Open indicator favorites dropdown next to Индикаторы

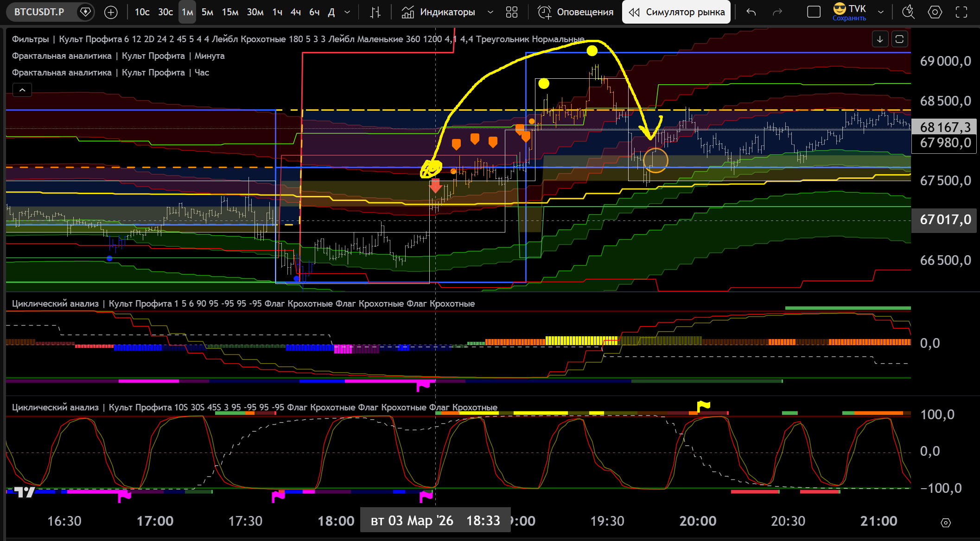point(490,12)
